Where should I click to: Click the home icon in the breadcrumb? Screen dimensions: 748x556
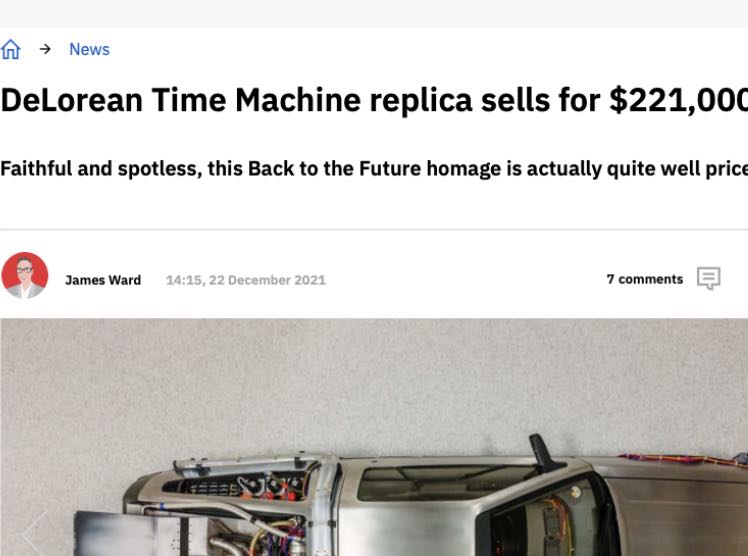pos(10,49)
